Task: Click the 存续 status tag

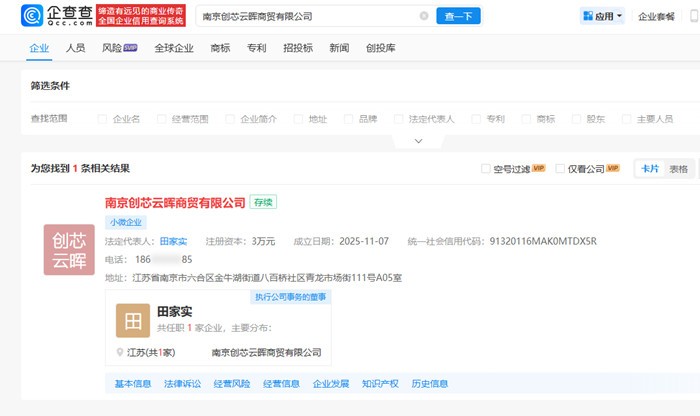Action: pos(263,202)
